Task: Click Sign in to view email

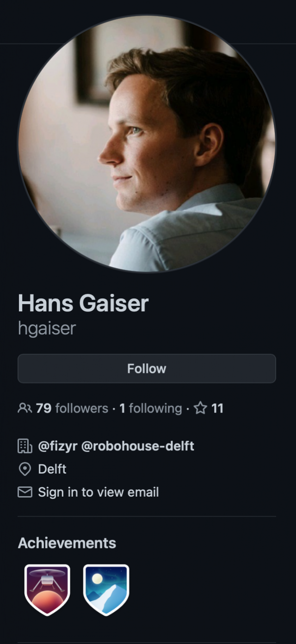Action: pyautogui.click(x=99, y=492)
